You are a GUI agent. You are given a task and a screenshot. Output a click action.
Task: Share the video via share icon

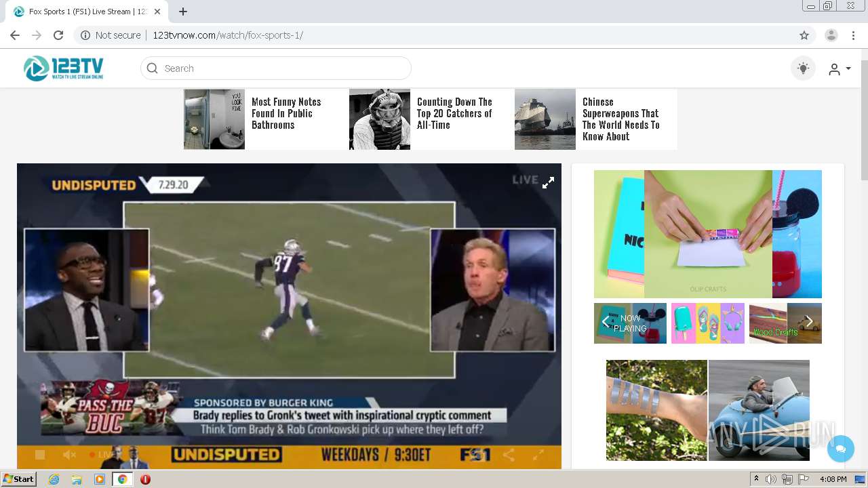[x=509, y=455]
